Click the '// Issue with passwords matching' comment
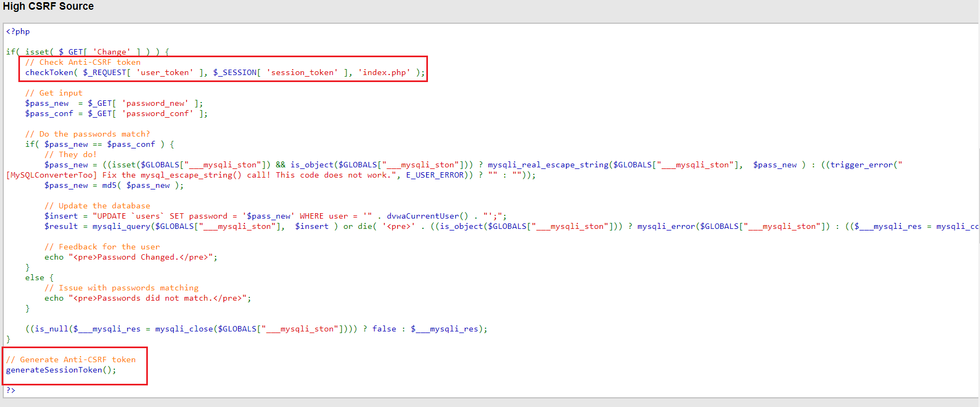980x407 pixels. [x=121, y=288]
